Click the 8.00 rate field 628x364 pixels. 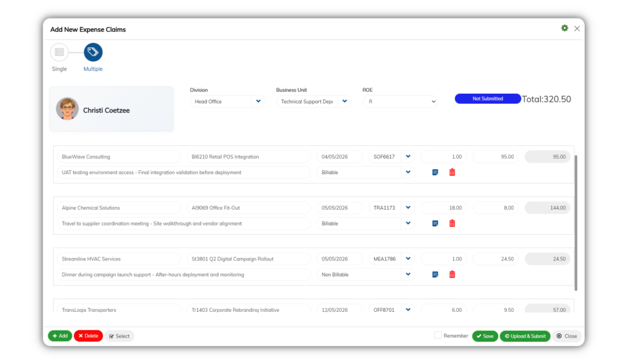(496, 208)
